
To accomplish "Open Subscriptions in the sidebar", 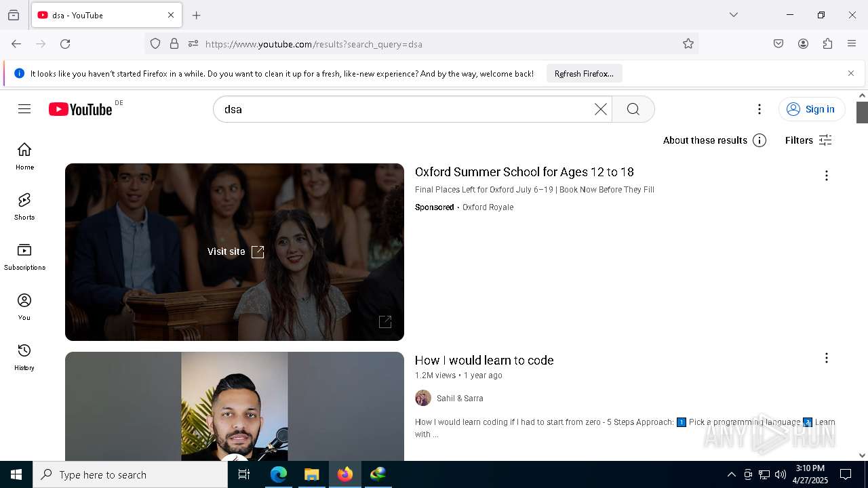I will coord(24,257).
